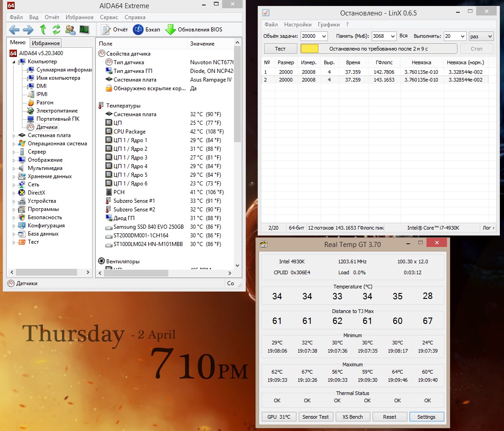Click the DirectX icon in the tree
The image size is (504, 431).
(22, 193)
